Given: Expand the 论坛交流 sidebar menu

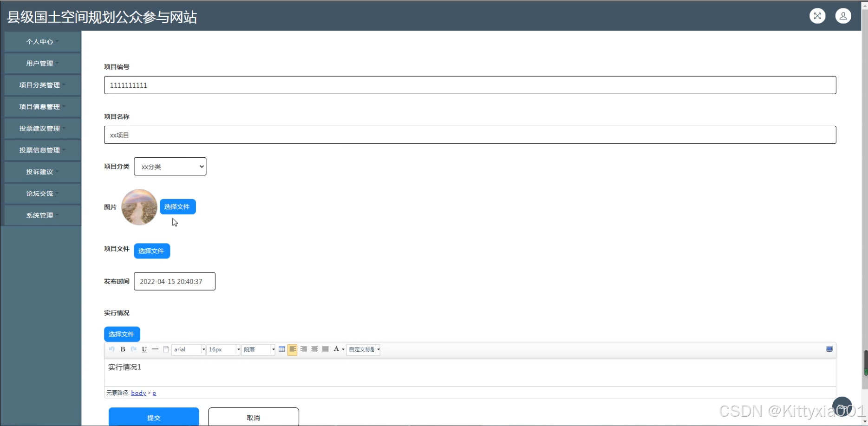Looking at the screenshot, I should tap(43, 194).
